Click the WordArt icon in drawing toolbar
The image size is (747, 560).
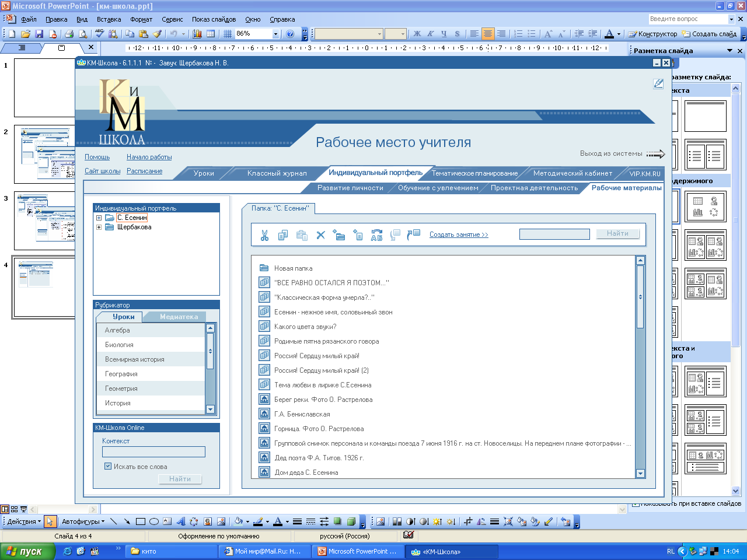click(181, 521)
